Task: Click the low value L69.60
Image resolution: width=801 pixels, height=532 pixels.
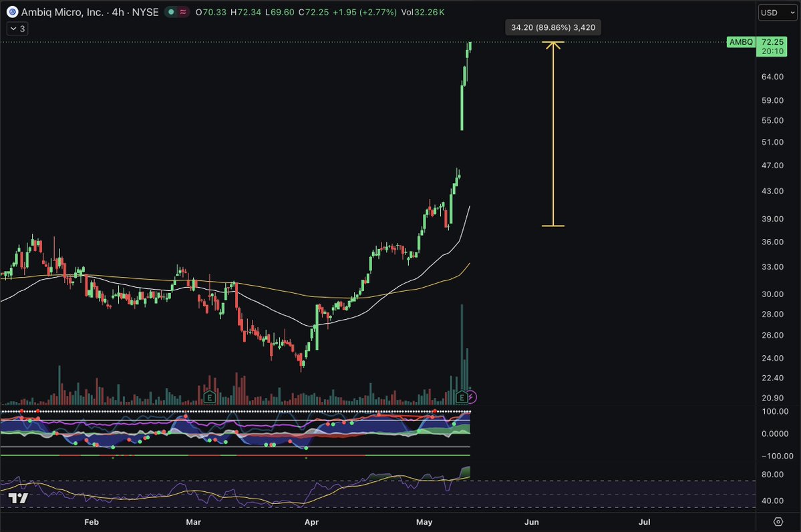Action: pyautogui.click(x=280, y=12)
